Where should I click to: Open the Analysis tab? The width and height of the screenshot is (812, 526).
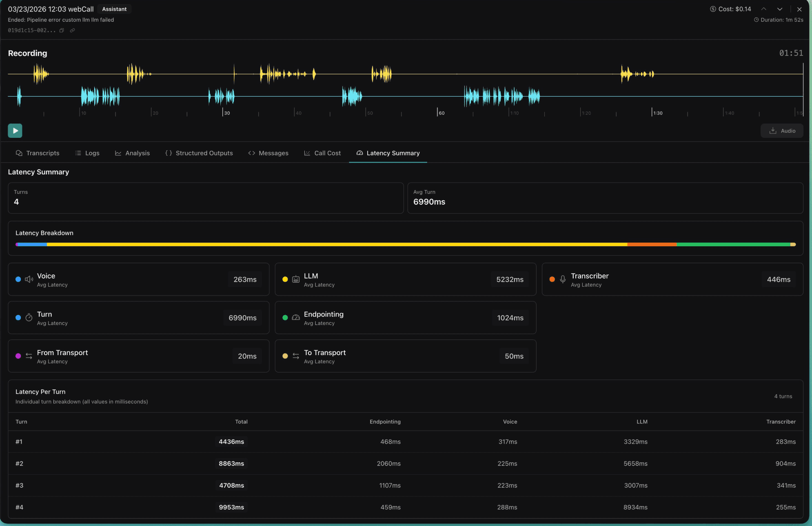132,153
